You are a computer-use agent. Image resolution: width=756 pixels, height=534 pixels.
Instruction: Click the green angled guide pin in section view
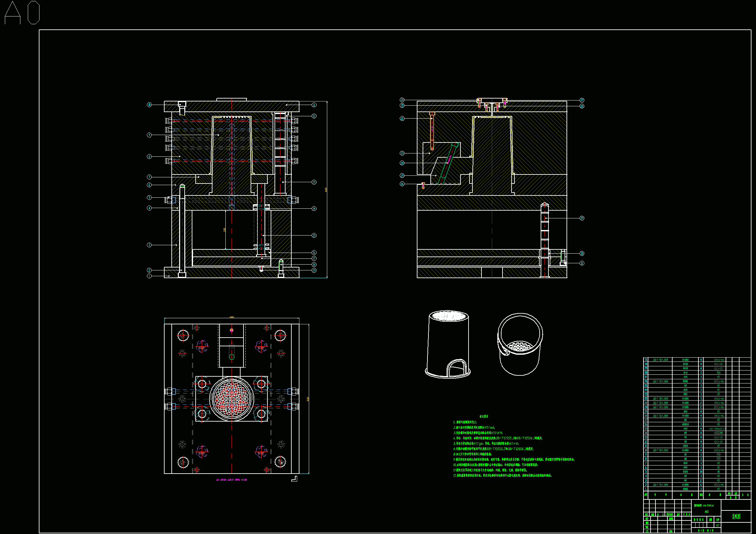(x=448, y=162)
